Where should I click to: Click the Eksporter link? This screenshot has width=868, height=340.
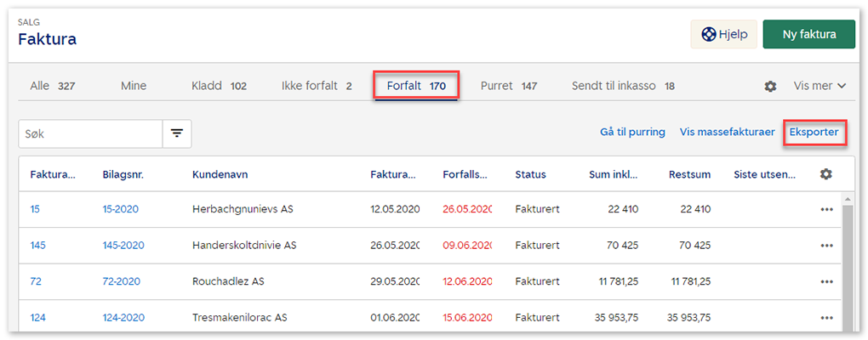click(x=814, y=133)
